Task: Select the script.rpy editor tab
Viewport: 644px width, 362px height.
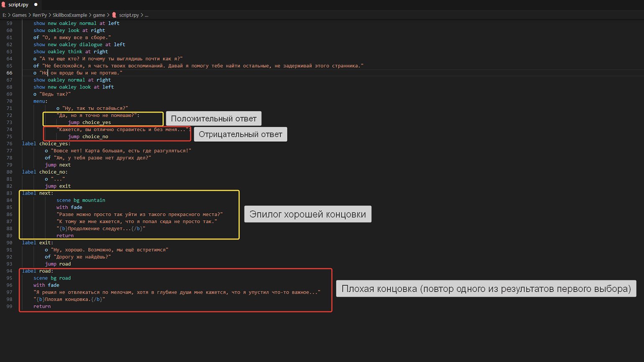Action: [18, 5]
